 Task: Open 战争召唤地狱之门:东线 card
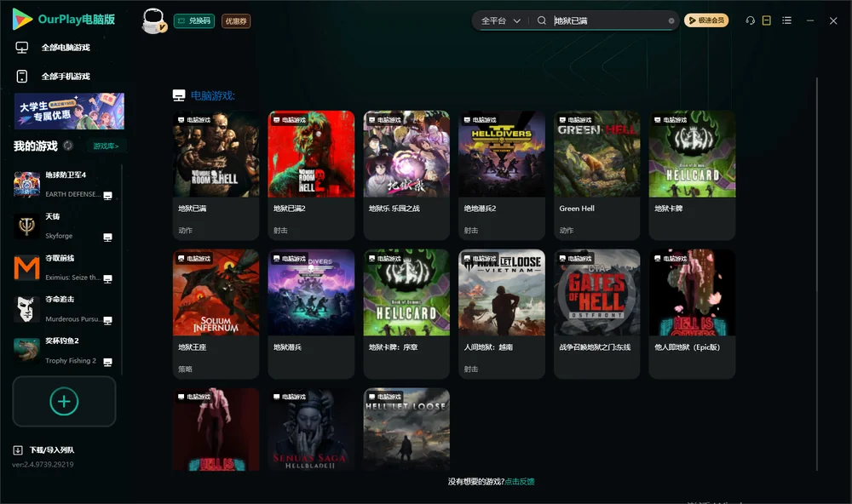(x=596, y=314)
